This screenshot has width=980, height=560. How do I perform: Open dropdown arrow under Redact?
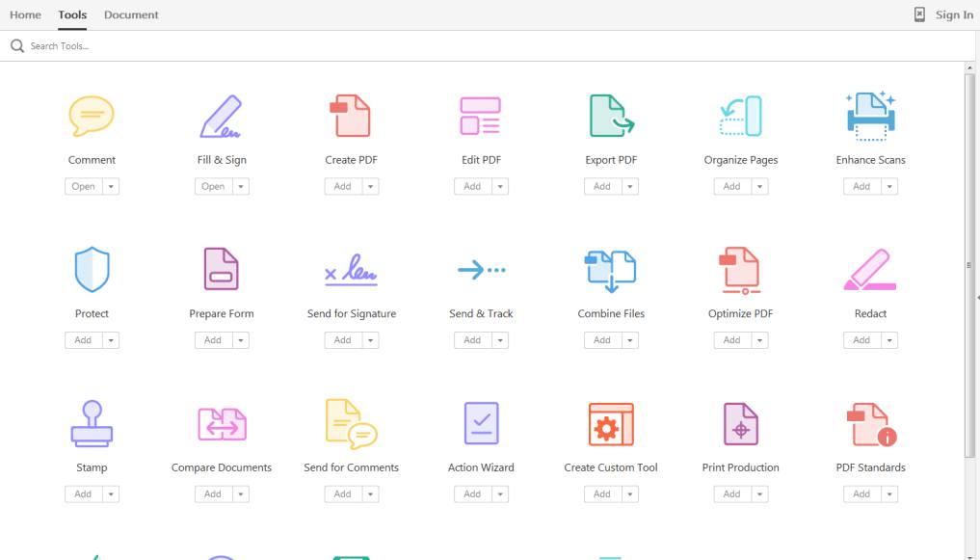pyautogui.click(x=889, y=340)
